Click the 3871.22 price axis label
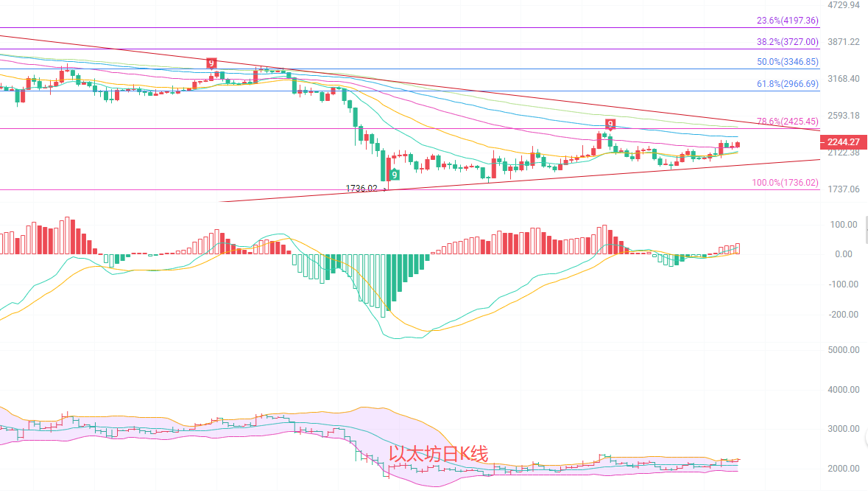Screen dimensions: 868x493 pos(844,42)
